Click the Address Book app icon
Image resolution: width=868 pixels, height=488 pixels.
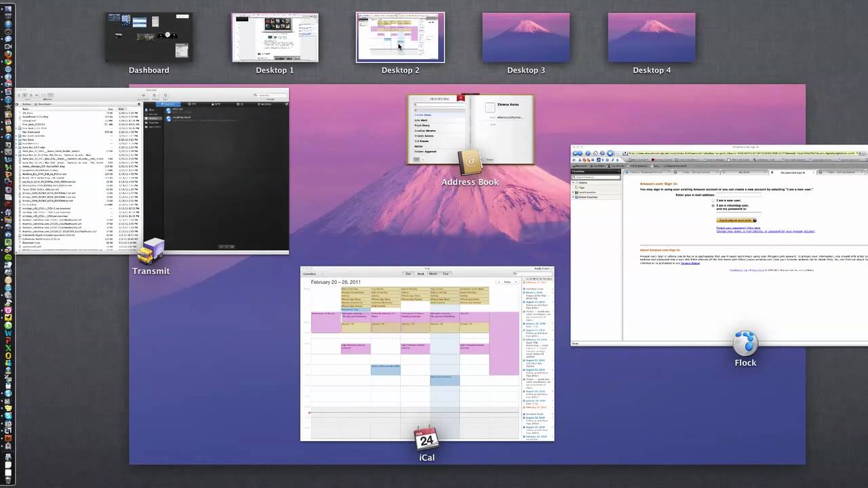[469, 163]
